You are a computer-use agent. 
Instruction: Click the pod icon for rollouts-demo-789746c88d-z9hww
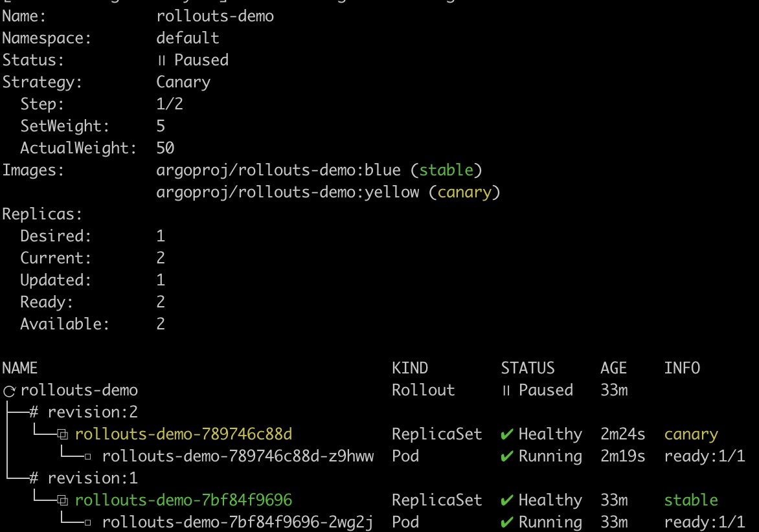(87, 456)
